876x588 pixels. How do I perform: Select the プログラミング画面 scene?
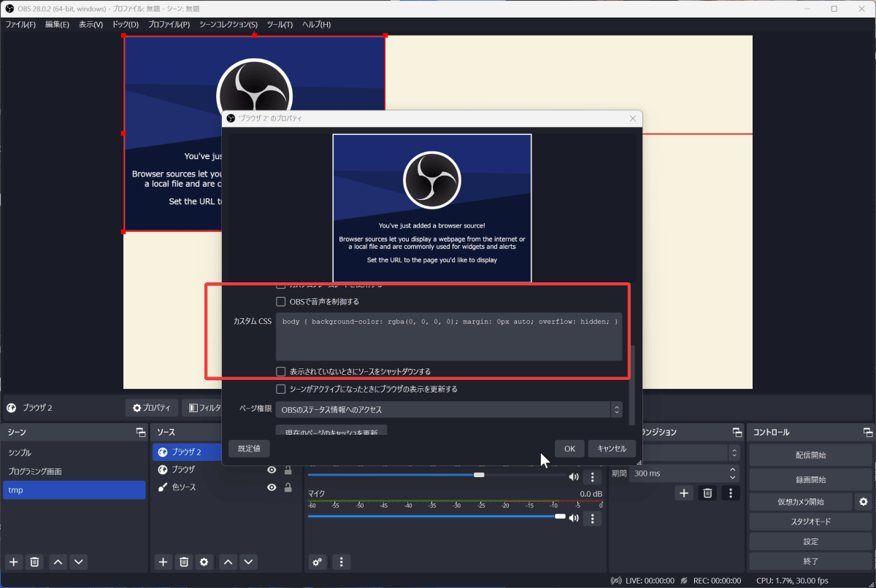[74, 471]
